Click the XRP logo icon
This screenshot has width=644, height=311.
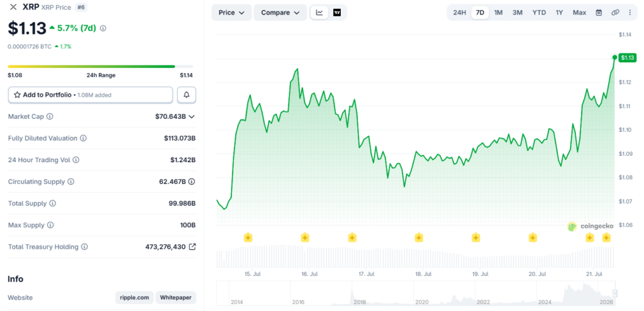pyautogui.click(x=13, y=7)
